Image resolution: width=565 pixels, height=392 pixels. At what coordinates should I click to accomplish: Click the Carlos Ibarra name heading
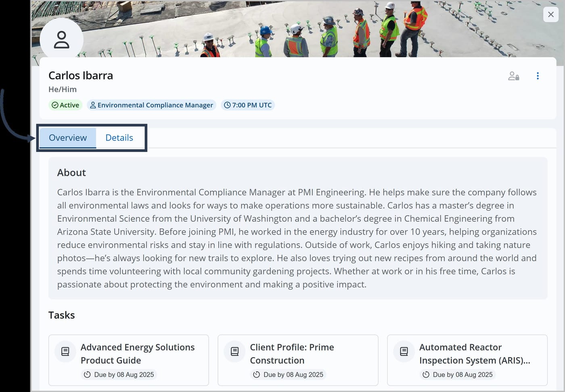click(x=81, y=75)
